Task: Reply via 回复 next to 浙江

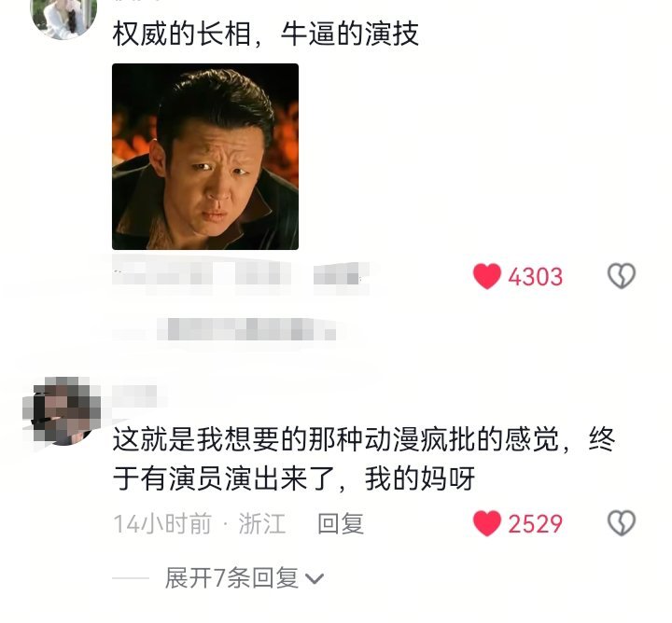Action: (x=341, y=523)
